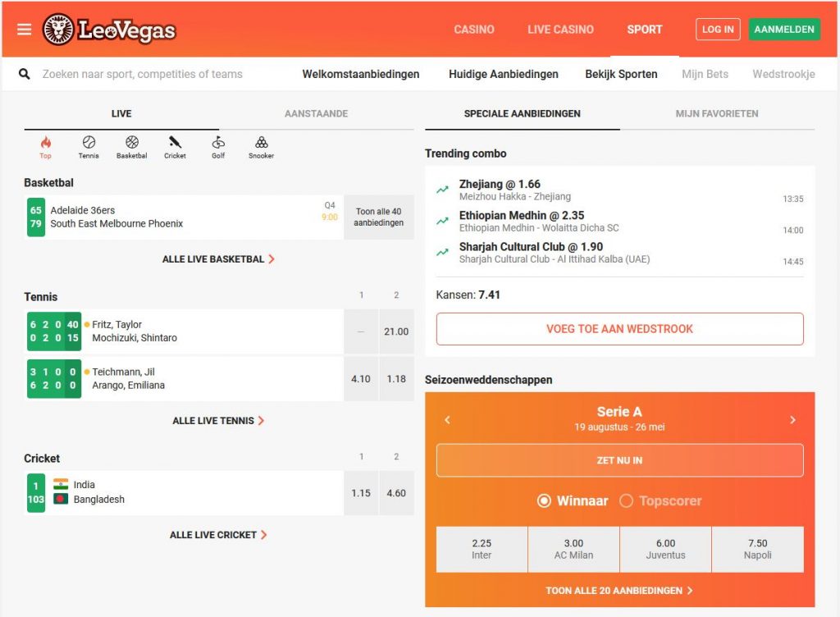This screenshot has height=617, width=840.
Task: Select the Winnaar radio option
Action: 573,500
